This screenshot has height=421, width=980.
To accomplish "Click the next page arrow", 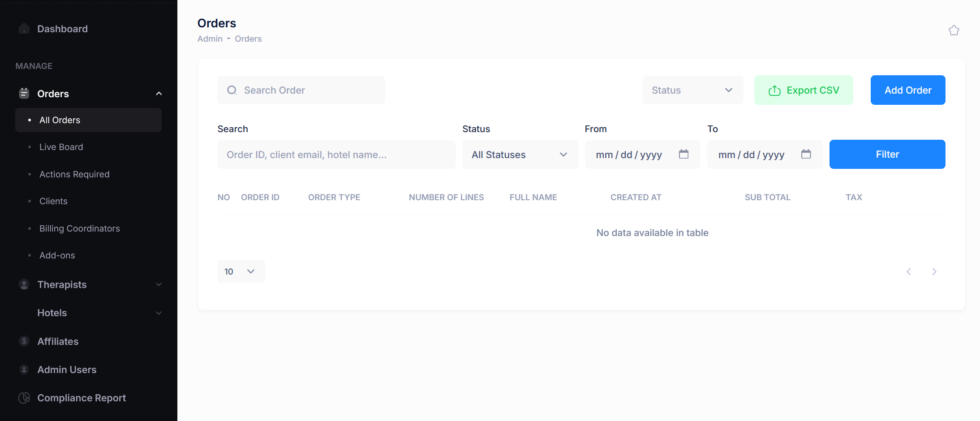I will [x=934, y=271].
